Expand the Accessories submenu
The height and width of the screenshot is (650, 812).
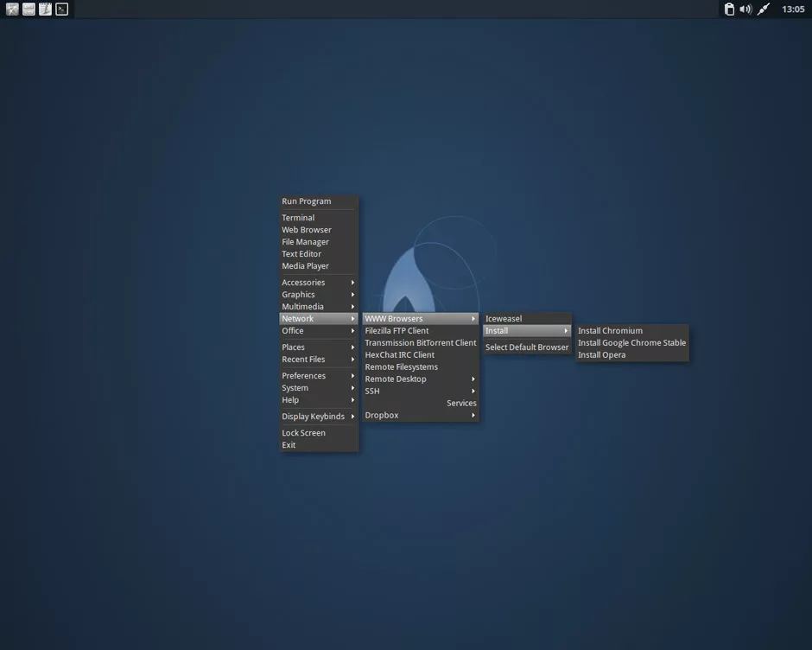[319, 283]
